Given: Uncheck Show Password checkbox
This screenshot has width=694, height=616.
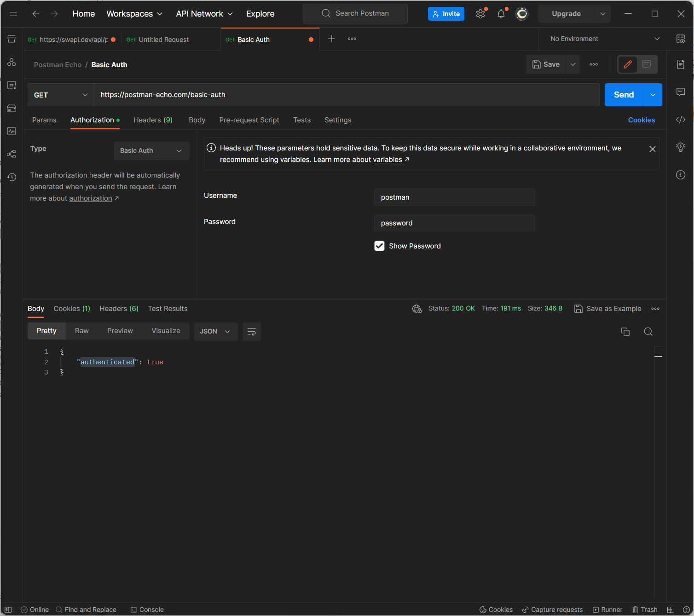Looking at the screenshot, I should pyautogui.click(x=379, y=246).
